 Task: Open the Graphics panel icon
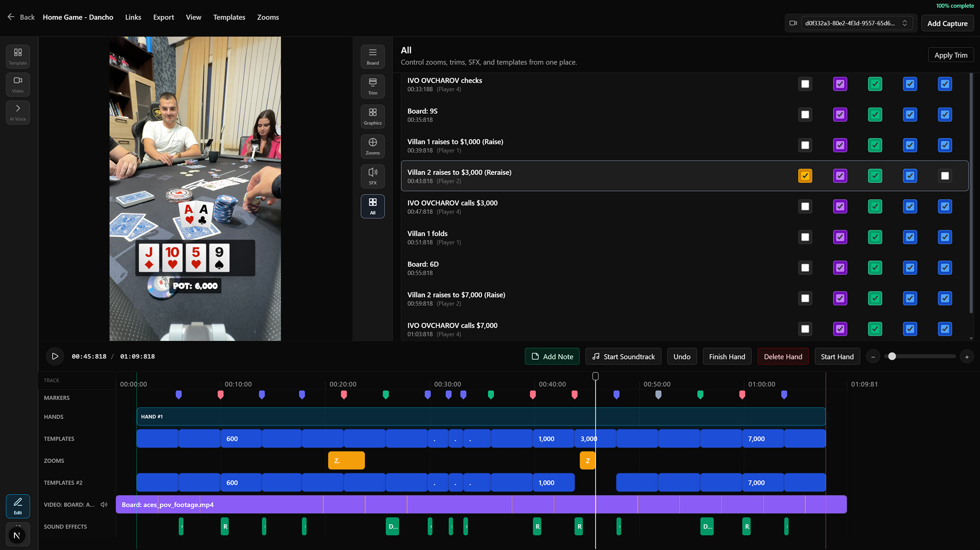pos(372,116)
